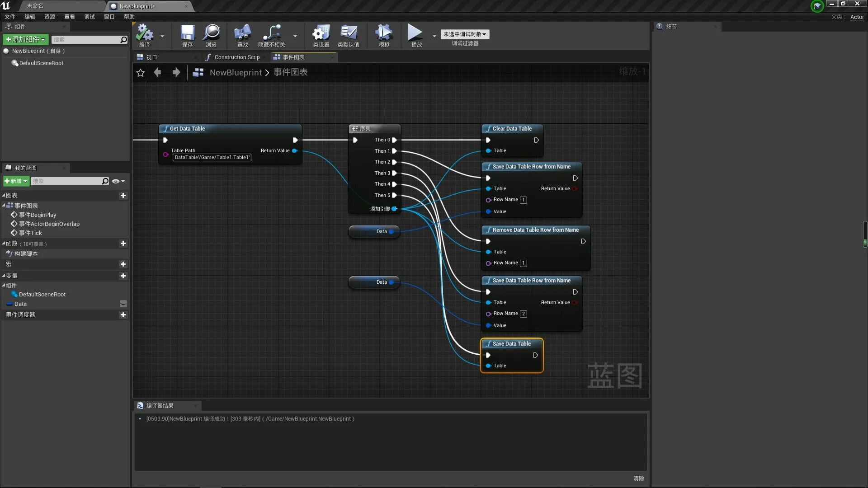Click the Table Path input field
The width and height of the screenshot is (868, 488).
tap(212, 158)
